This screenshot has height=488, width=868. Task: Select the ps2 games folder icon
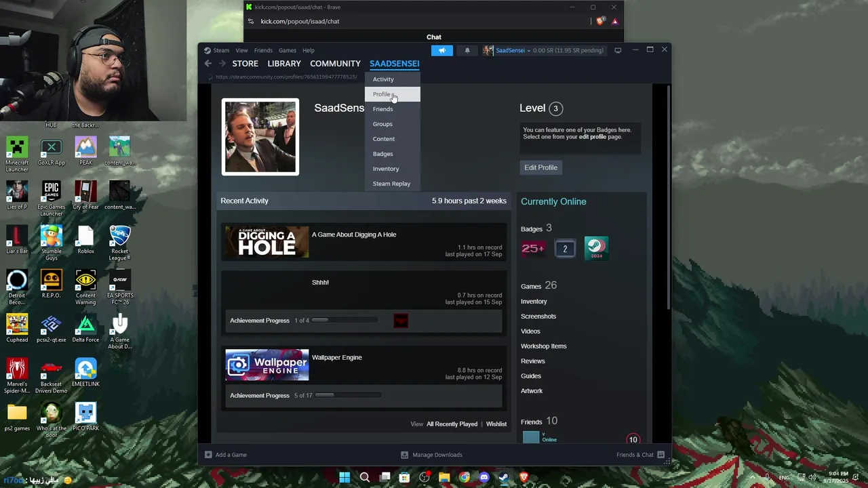pos(17,417)
